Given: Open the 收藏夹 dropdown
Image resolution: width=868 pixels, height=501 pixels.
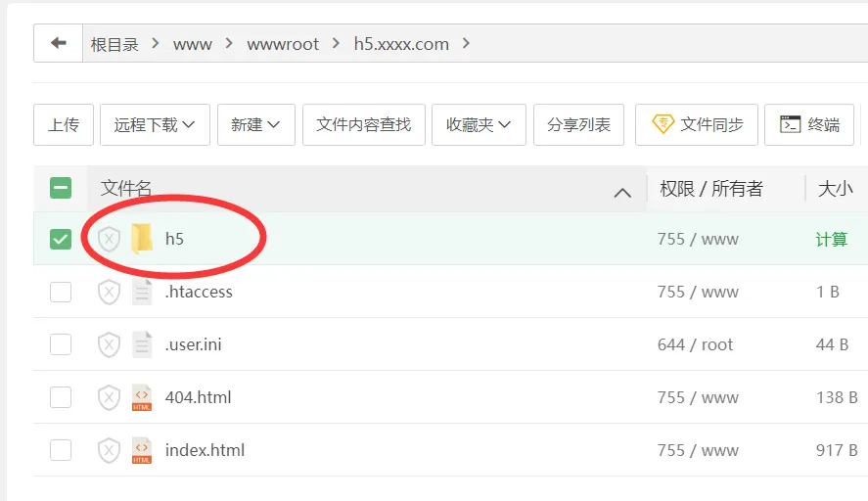Looking at the screenshot, I should pos(479,125).
